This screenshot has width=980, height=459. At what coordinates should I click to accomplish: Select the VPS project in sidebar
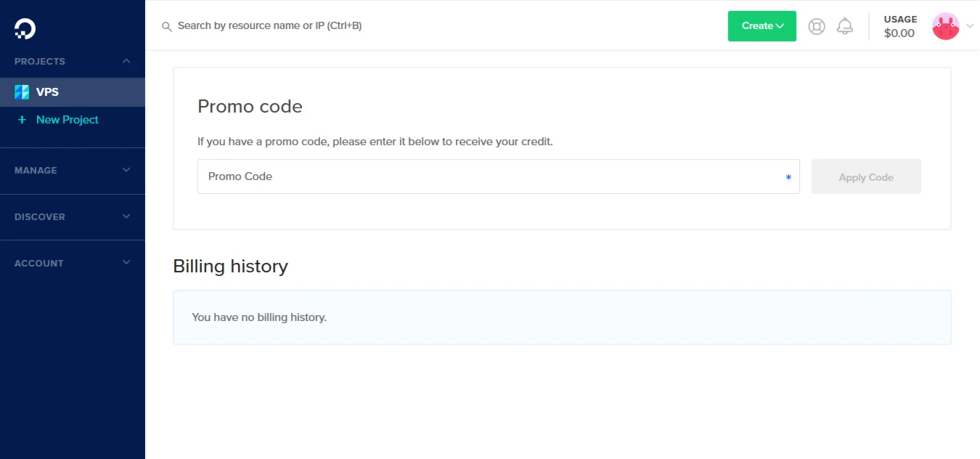73,92
